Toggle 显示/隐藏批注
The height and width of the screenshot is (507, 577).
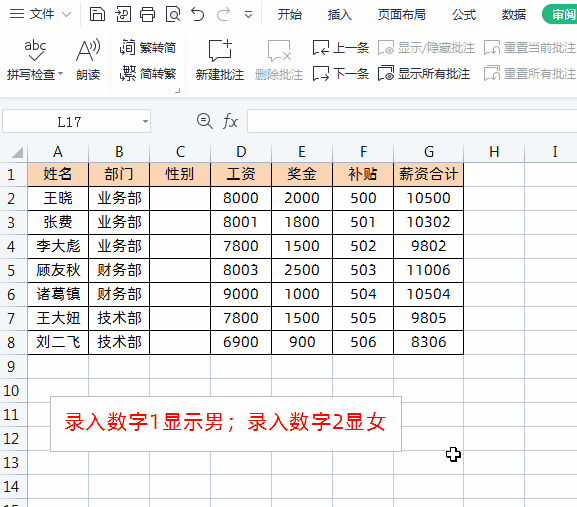[426, 47]
